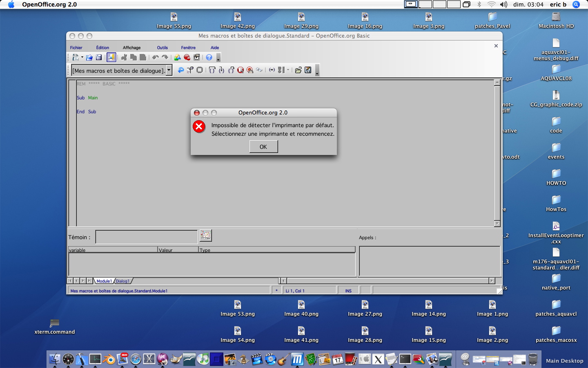
Task: Click the Insert Source Text icon
Action: point(298,70)
